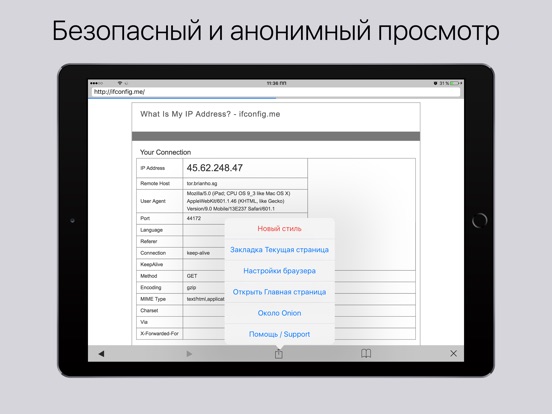This screenshot has width=552, height=414.
Task: Click the Port row label
Action: tap(145, 218)
